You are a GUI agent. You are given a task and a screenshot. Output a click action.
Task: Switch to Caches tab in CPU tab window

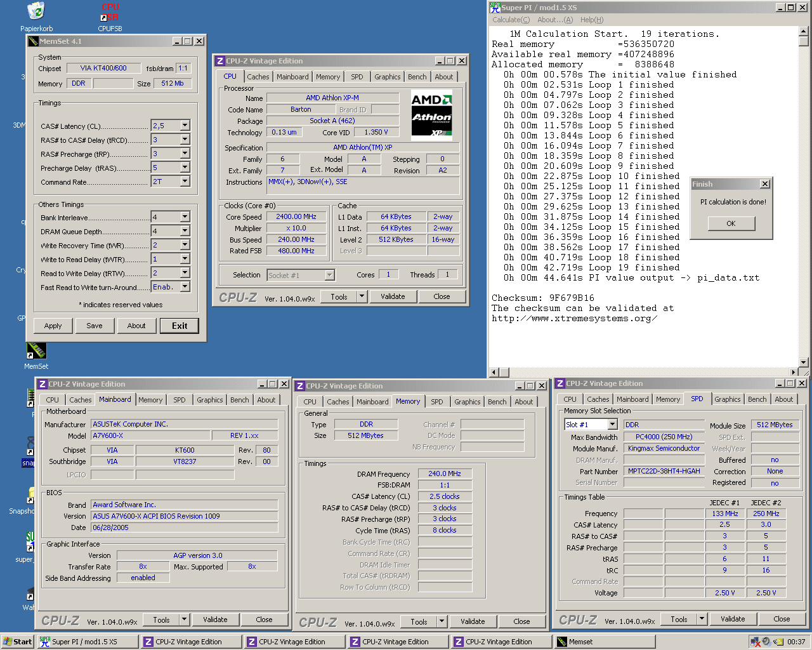tap(258, 77)
